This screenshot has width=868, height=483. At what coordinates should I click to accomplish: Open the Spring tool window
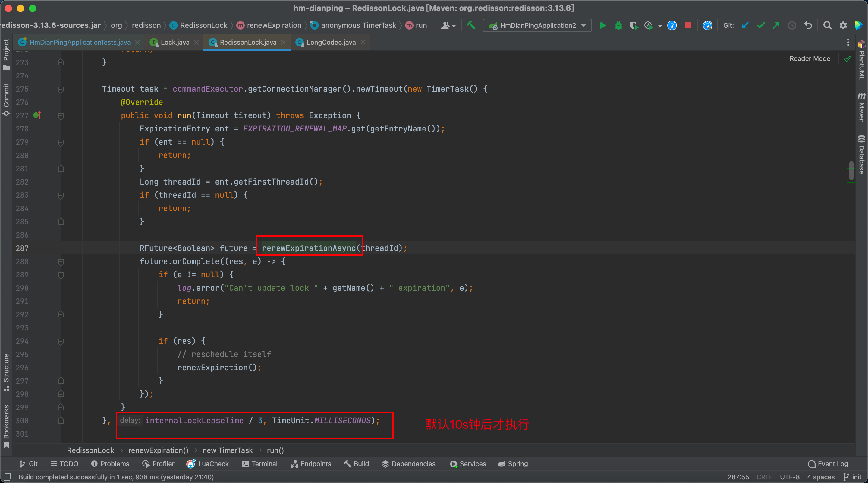pos(513,464)
